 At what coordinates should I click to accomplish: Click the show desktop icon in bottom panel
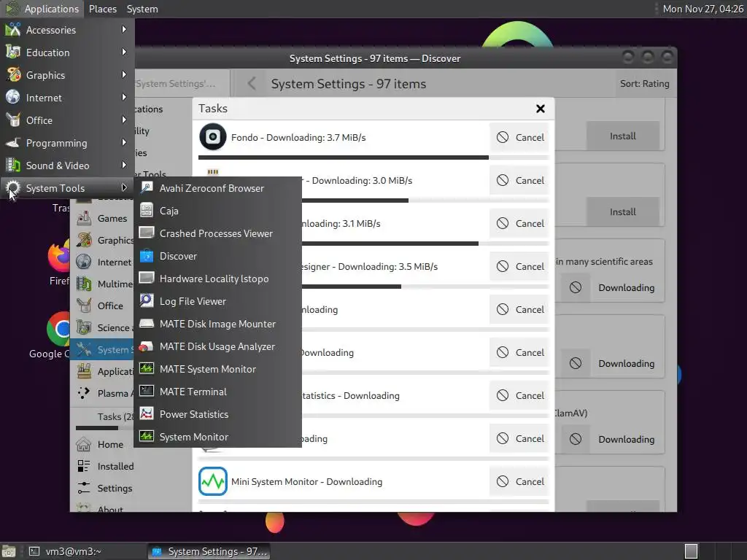(9, 551)
